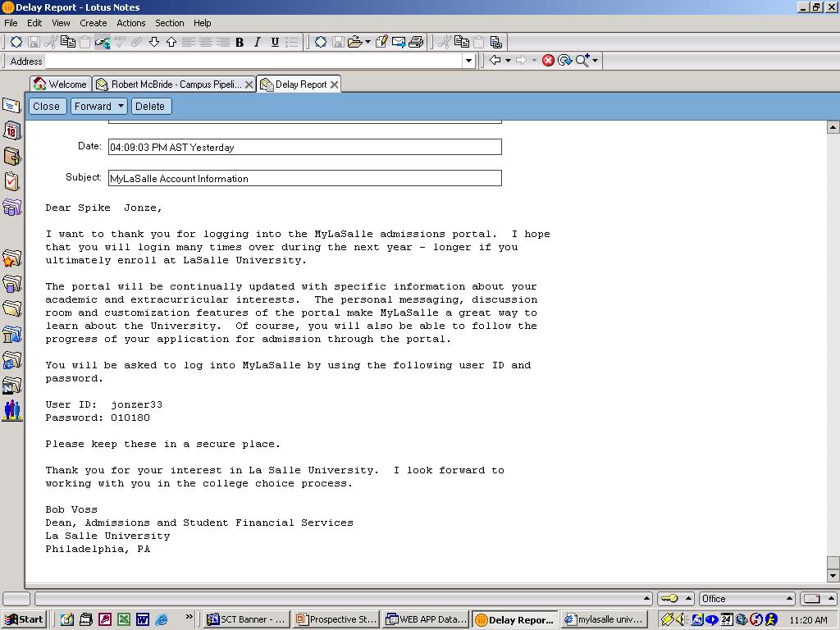Click the new memo pencil icon
This screenshot has height=630, width=840.
pos(381,42)
